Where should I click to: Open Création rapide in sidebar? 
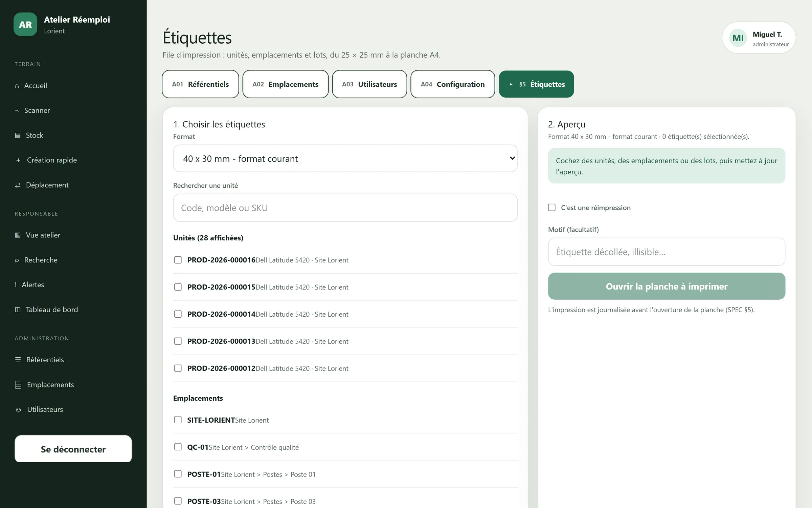73,160
